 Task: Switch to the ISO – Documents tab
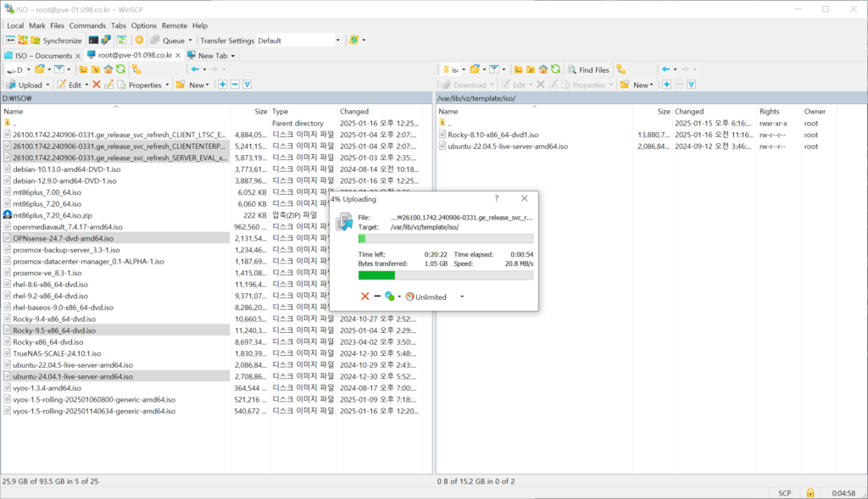pos(41,55)
